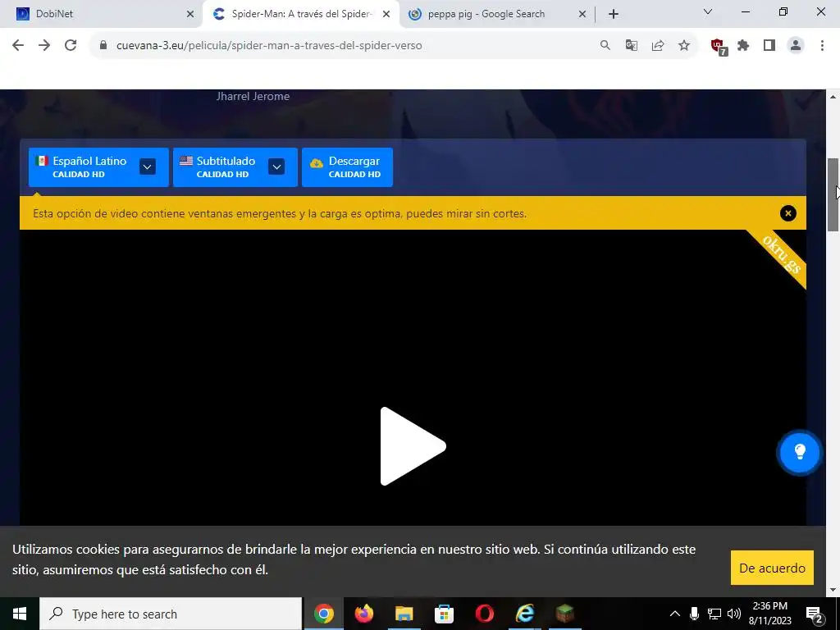Image resolution: width=840 pixels, height=630 pixels.
Task: Bookmark this page with the star icon
Action: [x=684, y=46]
